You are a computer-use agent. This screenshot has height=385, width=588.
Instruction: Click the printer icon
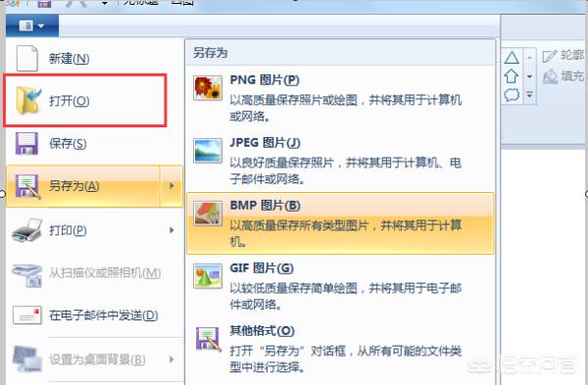click(27, 230)
